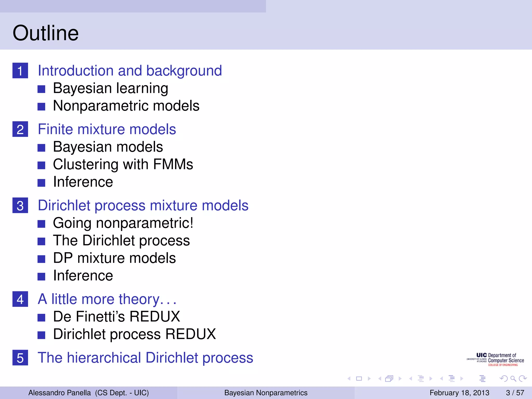This screenshot has width=532, height=399.
Task: Jump to previous subsection arrow
Action: tap(411, 378)
